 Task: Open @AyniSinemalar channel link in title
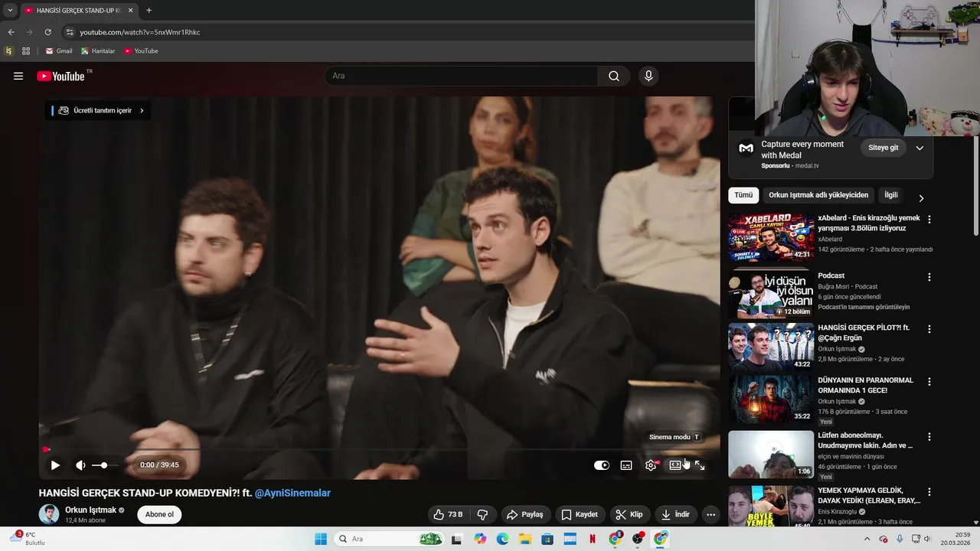pyautogui.click(x=292, y=493)
